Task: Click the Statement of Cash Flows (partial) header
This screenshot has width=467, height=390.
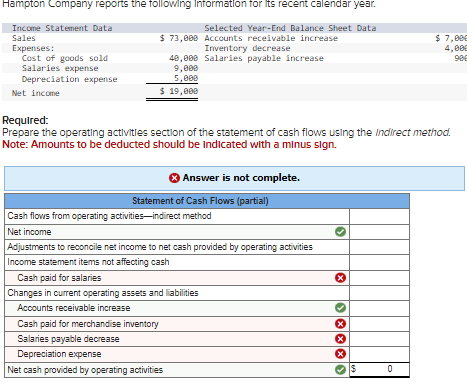Action: [207, 201]
